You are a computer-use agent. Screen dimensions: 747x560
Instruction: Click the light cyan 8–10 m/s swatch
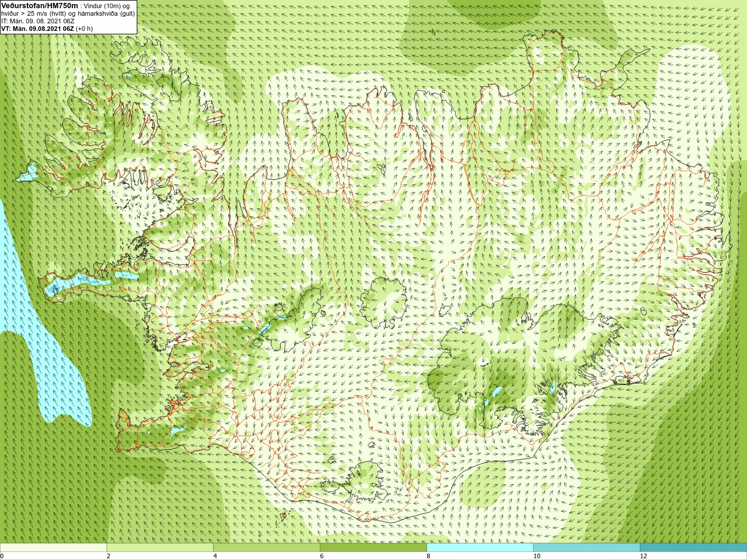coord(480,548)
